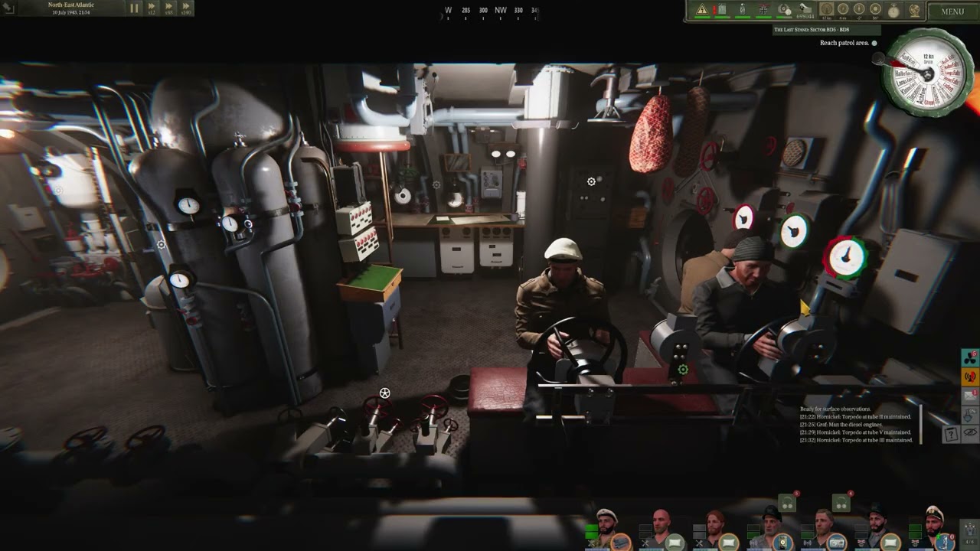
Task: Open the MENU button
Action: (x=952, y=11)
